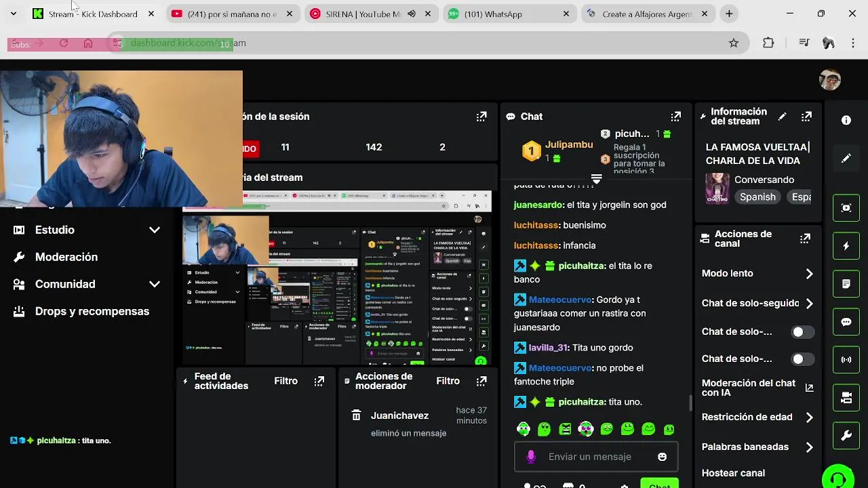868x488 pixels.
Task: Pop out the Acciones de canal panel
Action: (805, 239)
